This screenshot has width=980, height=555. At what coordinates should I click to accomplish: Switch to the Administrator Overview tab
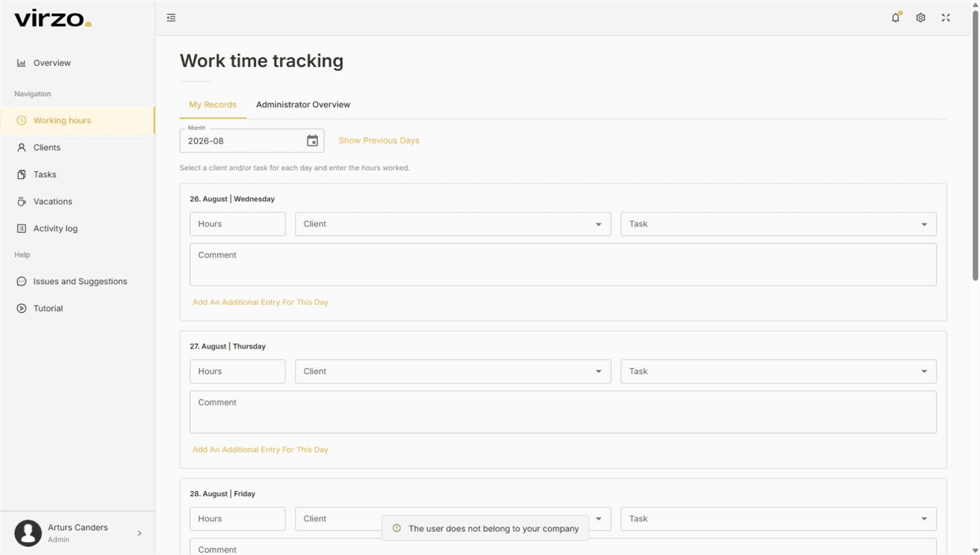303,105
